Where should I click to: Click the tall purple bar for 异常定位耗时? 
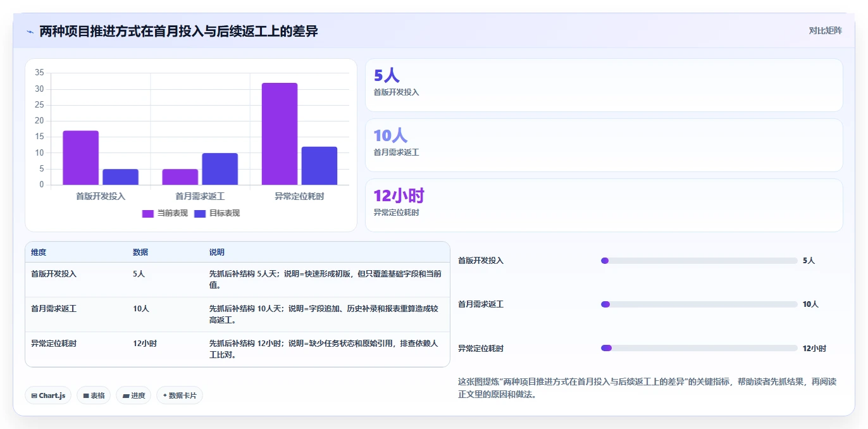(x=280, y=134)
